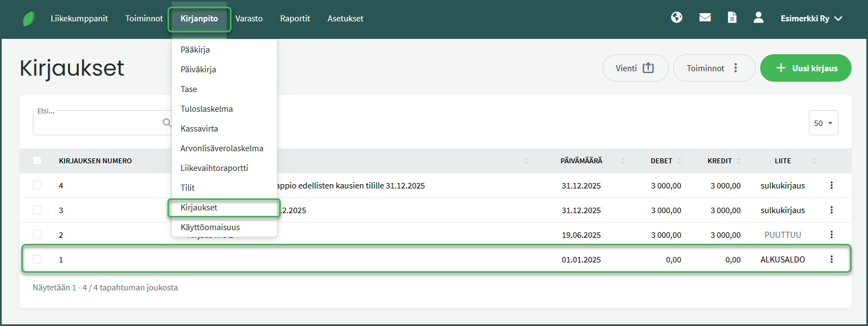Check the checkbox for entry 3
Screen dimensions: 868x326
click(37, 210)
